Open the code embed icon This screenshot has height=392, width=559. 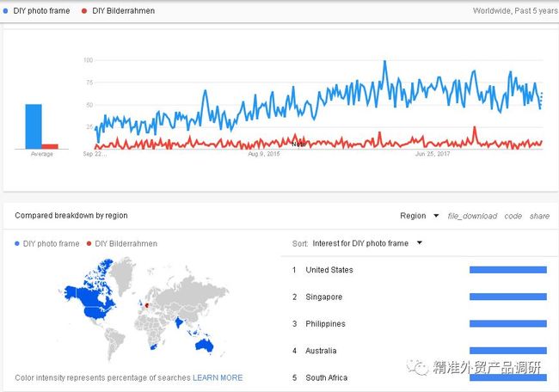coord(513,216)
